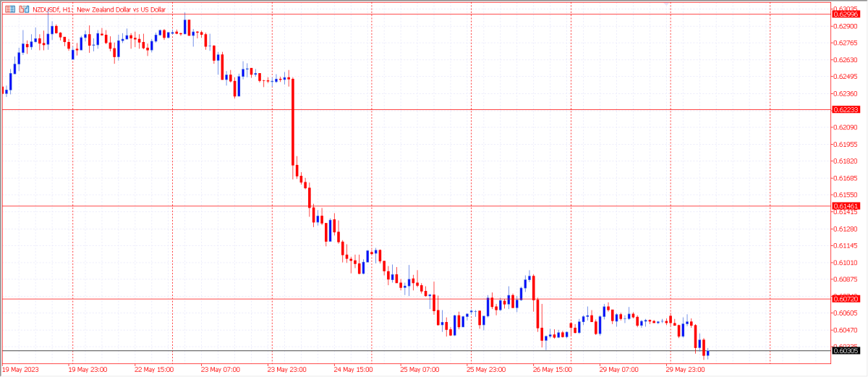Image resolution: width=868 pixels, height=377 pixels.
Task: Click the 19 May 2023 date label
Action: pyautogui.click(x=19, y=370)
